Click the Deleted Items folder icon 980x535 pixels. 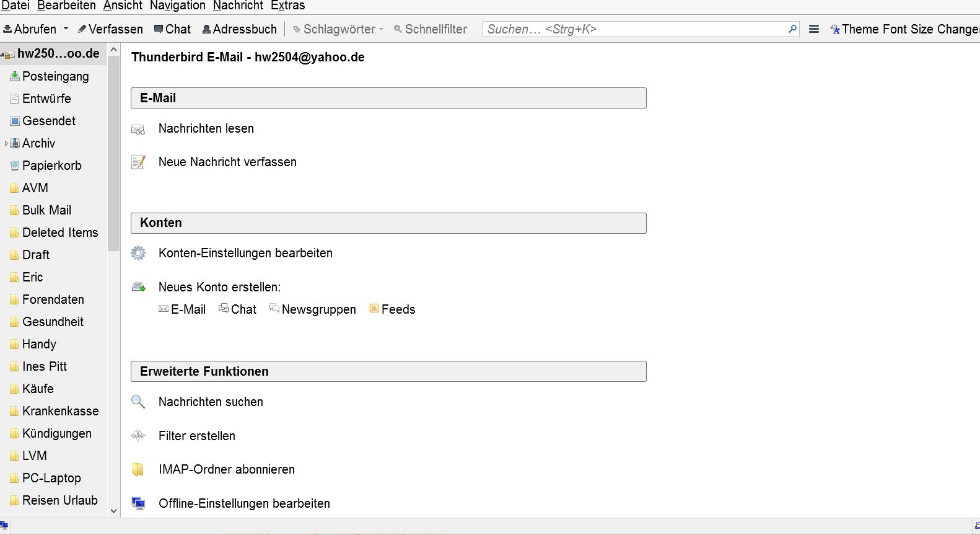click(x=15, y=232)
